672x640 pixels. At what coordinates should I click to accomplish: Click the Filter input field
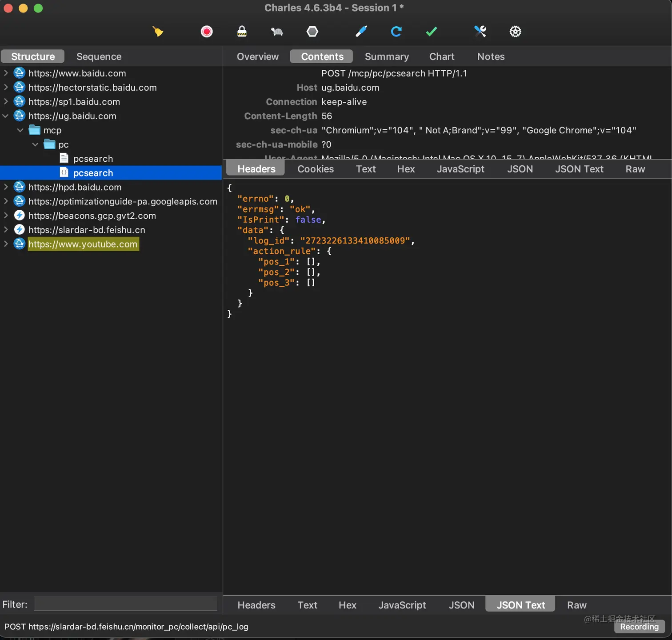pos(125,604)
